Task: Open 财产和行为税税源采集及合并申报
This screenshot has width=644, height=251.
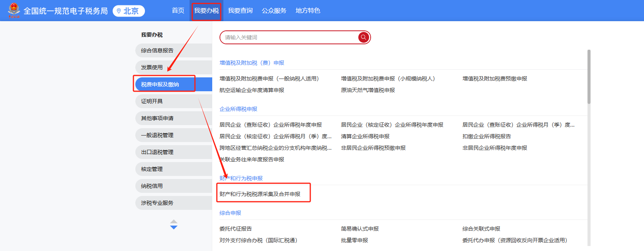Action: point(260,194)
